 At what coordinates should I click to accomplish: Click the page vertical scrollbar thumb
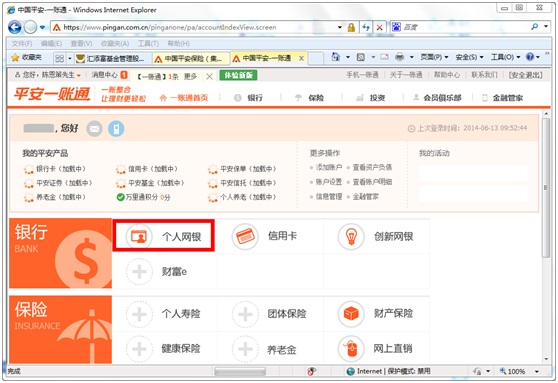tap(546, 188)
